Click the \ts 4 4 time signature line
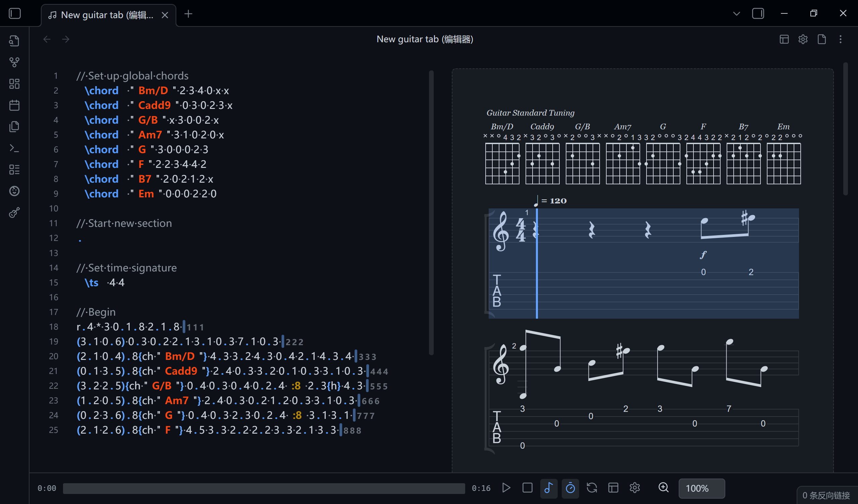858x504 pixels. point(105,282)
